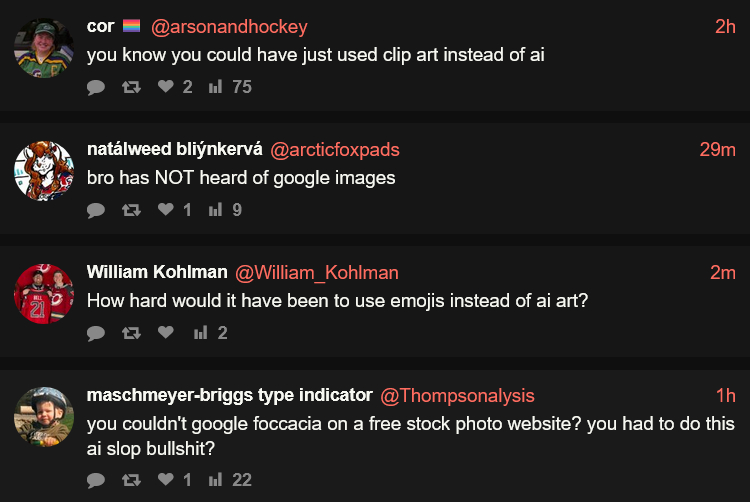
Task: Open the @arcticfoxpads profile handle
Action: 335,150
